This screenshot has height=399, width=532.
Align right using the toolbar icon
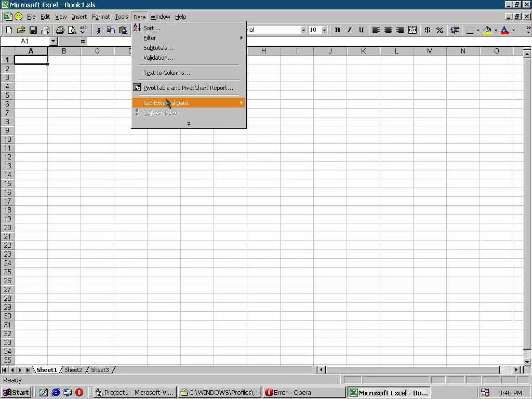tap(400, 30)
